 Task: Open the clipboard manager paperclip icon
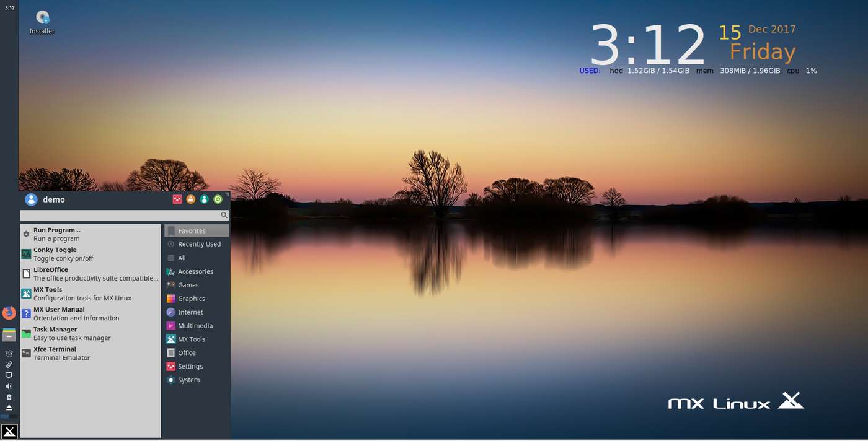point(9,364)
